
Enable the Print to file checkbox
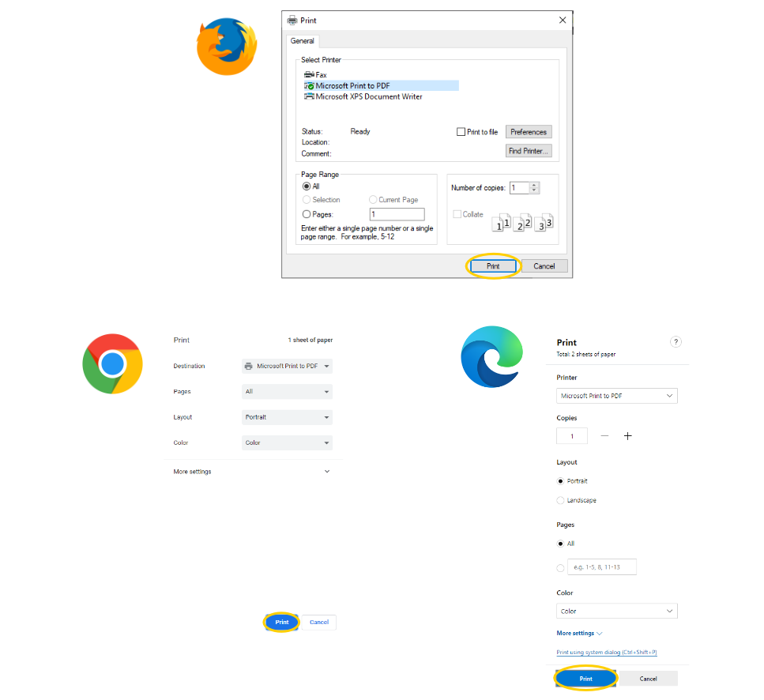pyautogui.click(x=461, y=132)
